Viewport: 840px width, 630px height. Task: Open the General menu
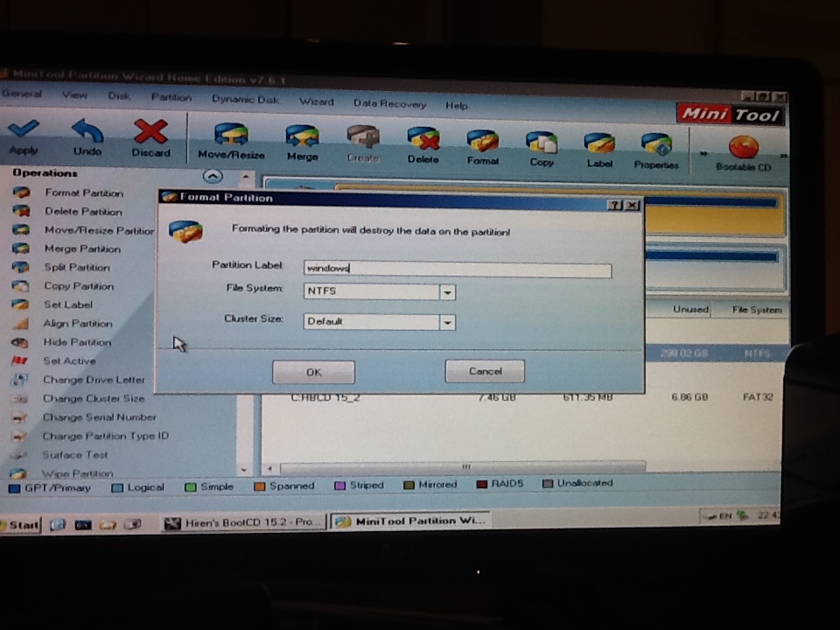point(21,94)
